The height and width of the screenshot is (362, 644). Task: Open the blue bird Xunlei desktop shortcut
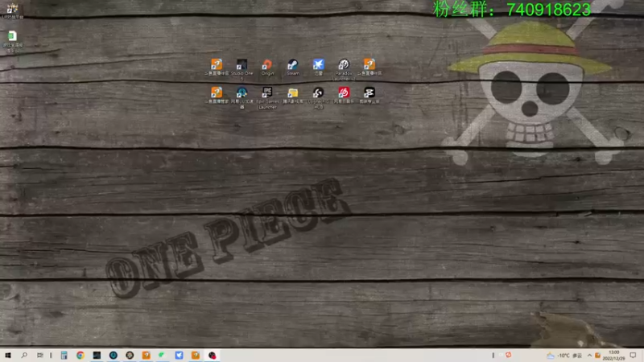pos(318,68)
